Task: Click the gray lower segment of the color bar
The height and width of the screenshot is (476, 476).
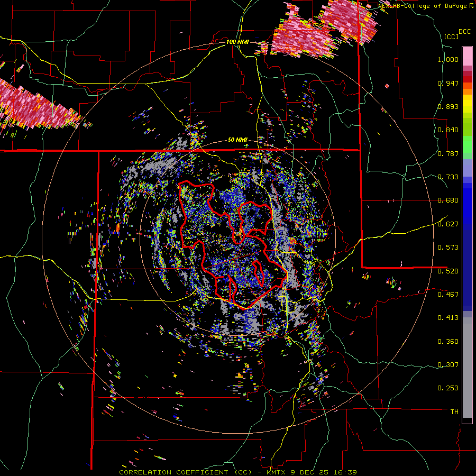Action: (467, 368)
